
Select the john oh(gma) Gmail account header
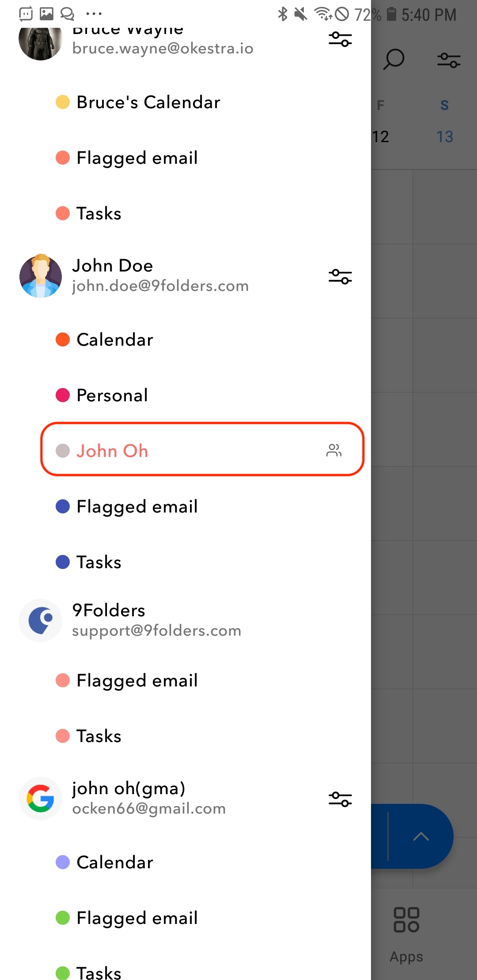click(149, 798)
